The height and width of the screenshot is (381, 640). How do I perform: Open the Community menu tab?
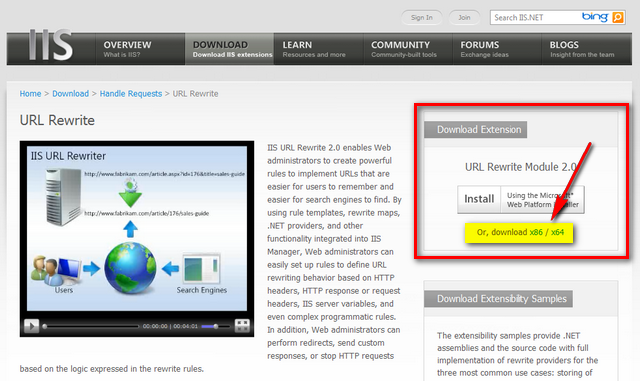[x=408, y=49]
